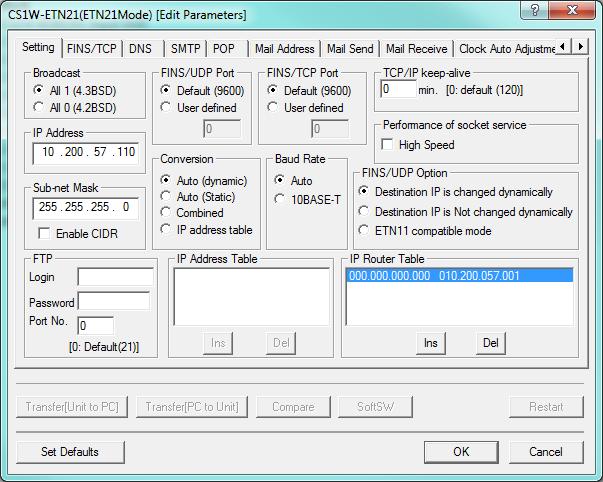Click Set Defaults button
Image resolution: width=603 pixels, height=482 pixels.
click(70, 452)
